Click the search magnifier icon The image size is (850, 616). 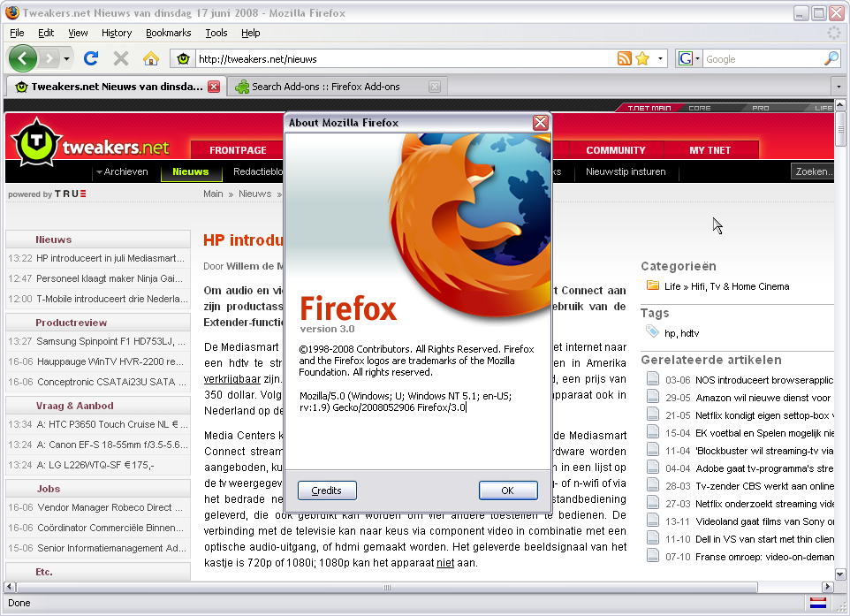point(831,58)
